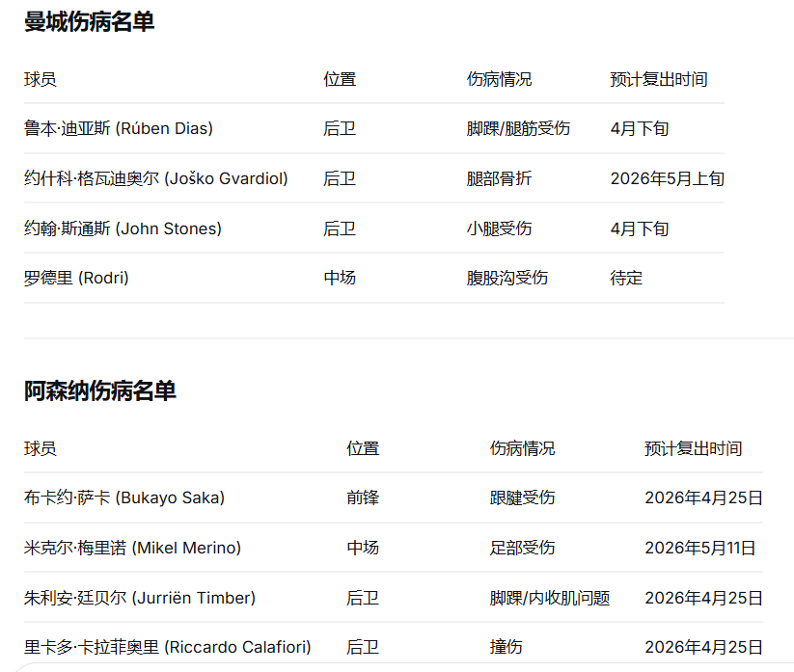794x672 pixels.
Task: Select the player name Rúben Dias
Action: (x=119, y=128)
